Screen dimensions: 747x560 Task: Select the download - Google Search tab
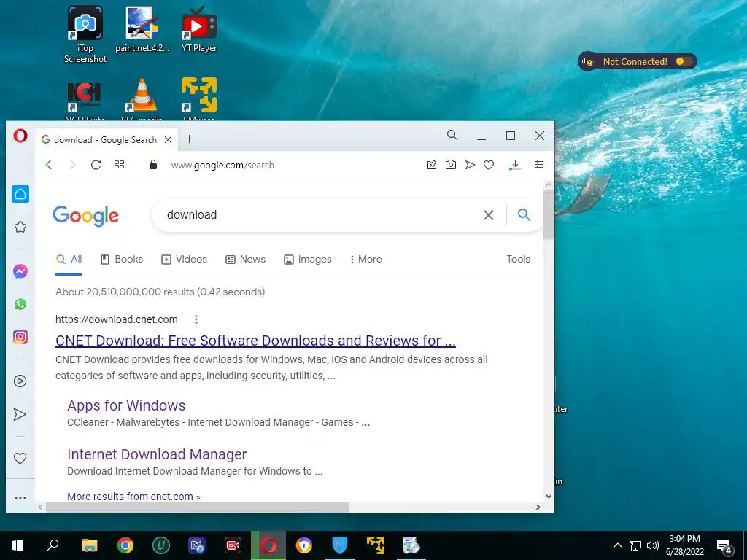(x=105, y=139)
